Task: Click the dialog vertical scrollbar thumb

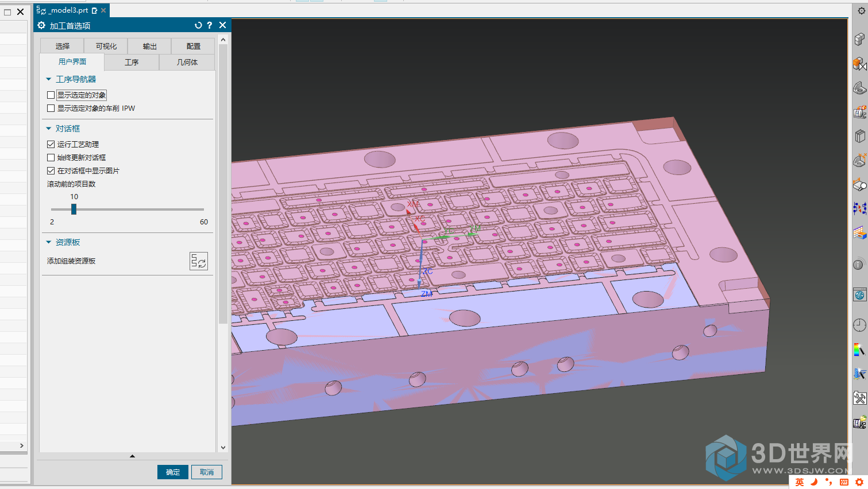Action: [x=223, y=184]
